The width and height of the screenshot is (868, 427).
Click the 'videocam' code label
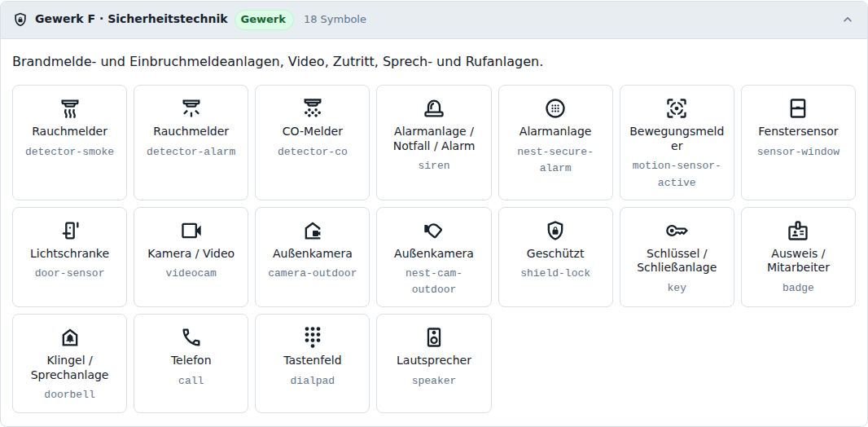point(191,273)
